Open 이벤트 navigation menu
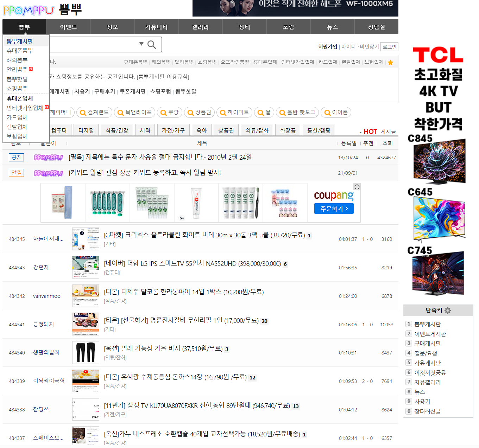The width and height of the screenshot is (479, 448). tap(68, 27)
